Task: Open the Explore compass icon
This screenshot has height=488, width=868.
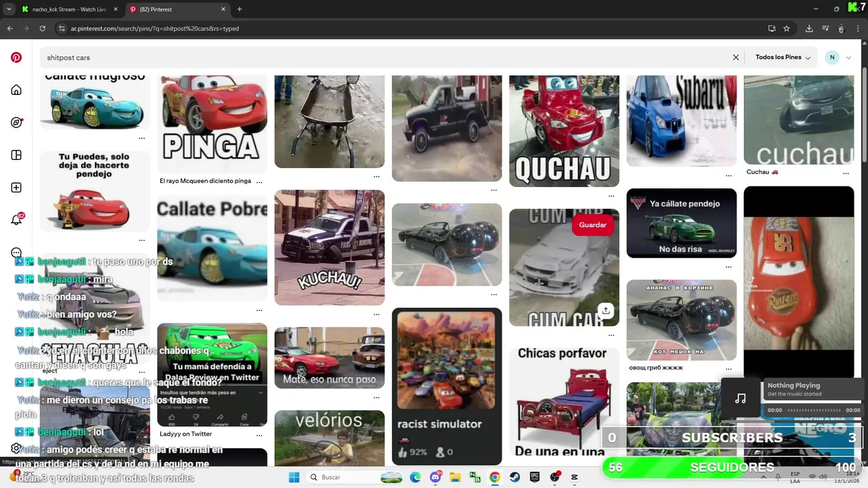Action: (x=16, y=123)
